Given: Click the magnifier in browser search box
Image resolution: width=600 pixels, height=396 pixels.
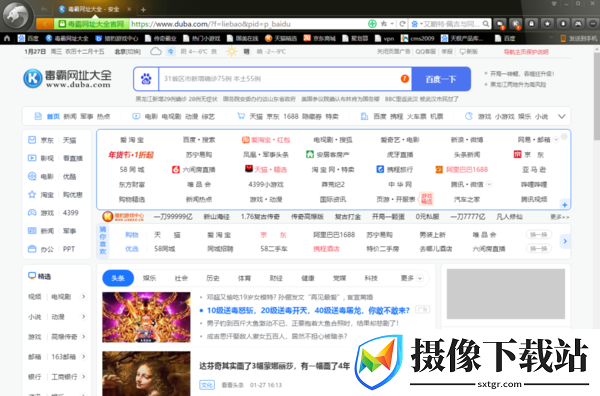Looking at the screenshot, I should coord(486,24).
